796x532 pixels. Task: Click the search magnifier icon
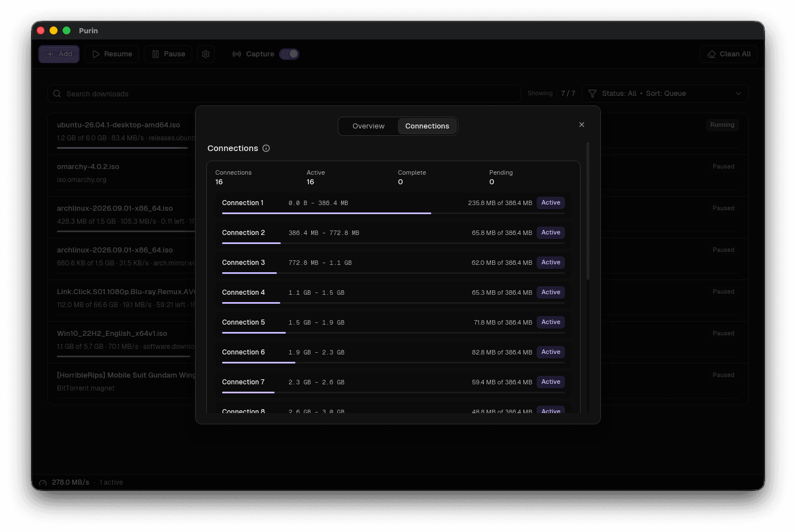[x=57, y=94]
